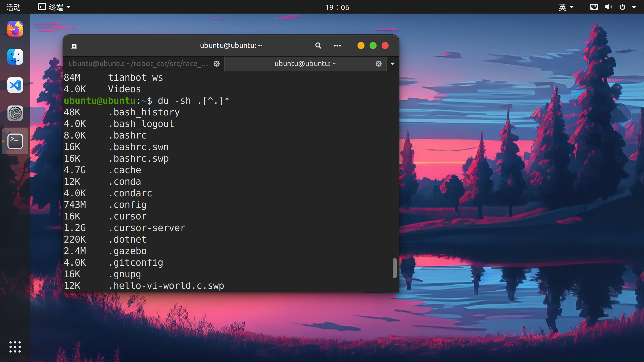Viewport: 644px width, 362px height.
Task: Switch to the robot_car/src/race tab
Action: (138, 64)
